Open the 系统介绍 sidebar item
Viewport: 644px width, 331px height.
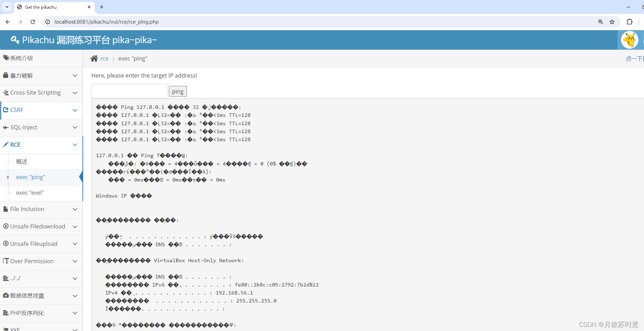41,58
